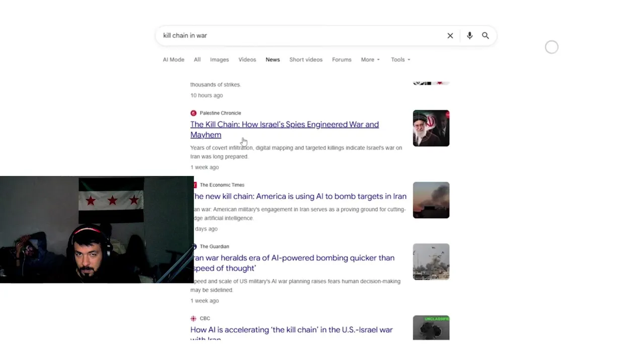Image resolution: width=644 pixels, height=362 pixels.
Task: Click '10 hours ago' timestamp
Action: click(206, 95)
